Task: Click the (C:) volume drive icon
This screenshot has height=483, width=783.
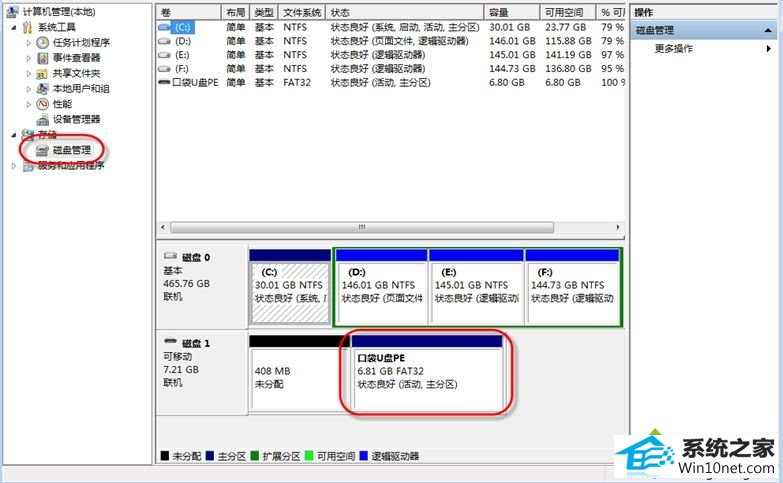Action: tap(165, 27)
